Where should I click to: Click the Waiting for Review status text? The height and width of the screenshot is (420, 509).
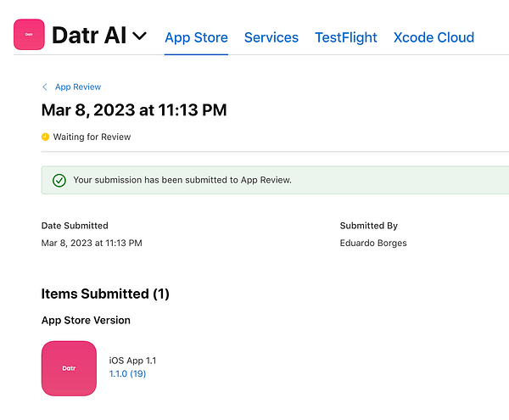pos(92,137)
